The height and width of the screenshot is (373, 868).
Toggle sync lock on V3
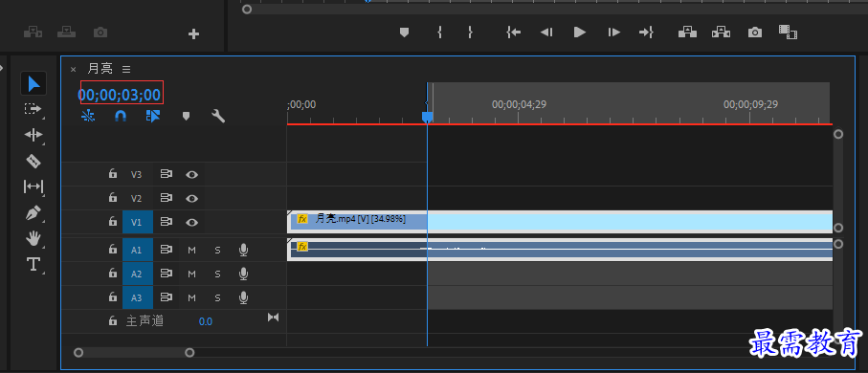coord(167,174)
